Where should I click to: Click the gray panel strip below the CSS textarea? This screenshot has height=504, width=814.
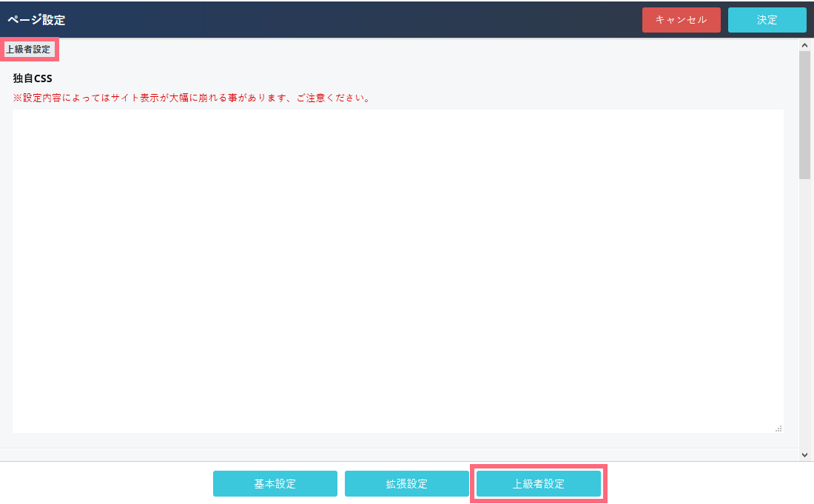click(x=397, y=440)
